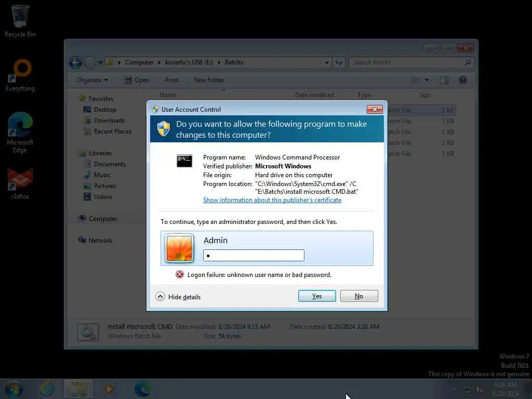This screenshot has width=532, height=399.
Task: Click New folder in Explorer toolbar
Action: pyautogui.click(x=209, y=80)
